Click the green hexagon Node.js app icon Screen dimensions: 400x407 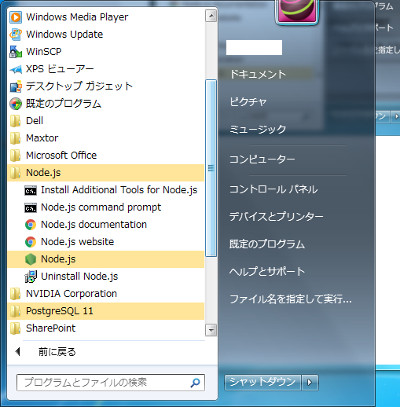[30, 259]
